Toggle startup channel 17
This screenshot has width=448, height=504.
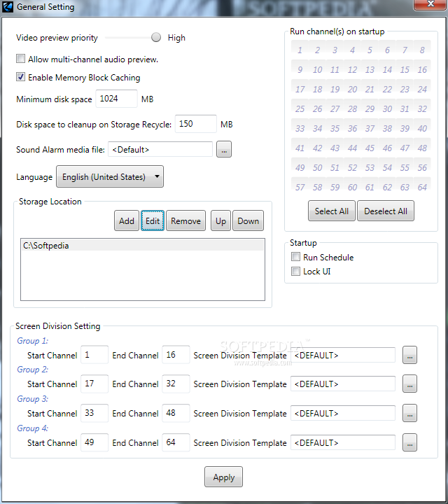tap(300, 89)
